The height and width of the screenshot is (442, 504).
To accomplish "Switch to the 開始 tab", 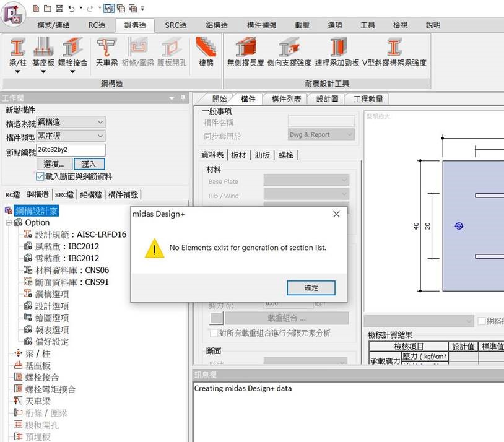I will [x=220, y=99].
